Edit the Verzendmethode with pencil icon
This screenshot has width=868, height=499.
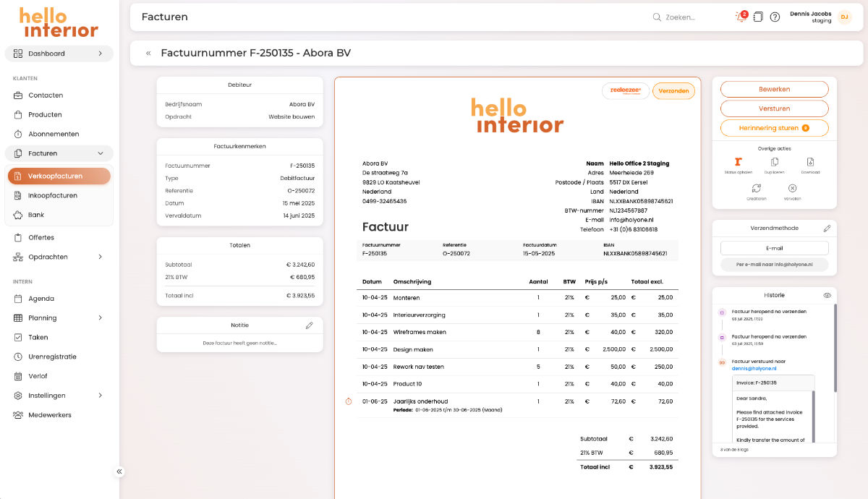click(827, 229)
